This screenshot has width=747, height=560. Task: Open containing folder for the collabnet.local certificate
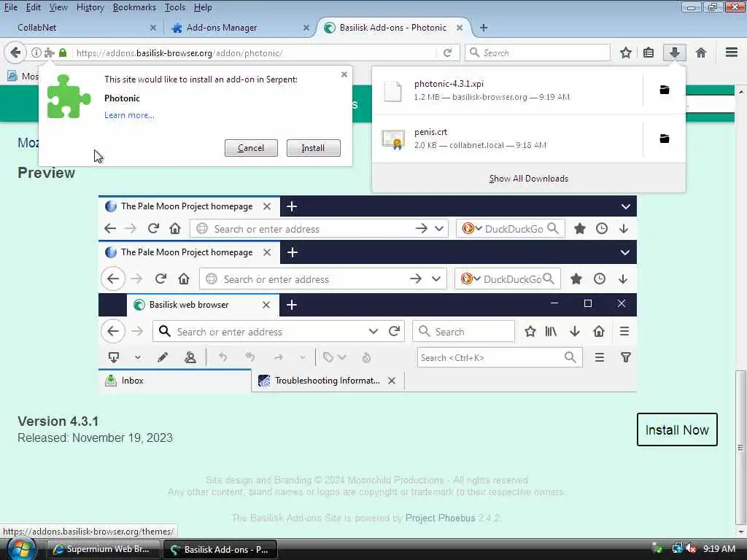[x=665, y=139]
